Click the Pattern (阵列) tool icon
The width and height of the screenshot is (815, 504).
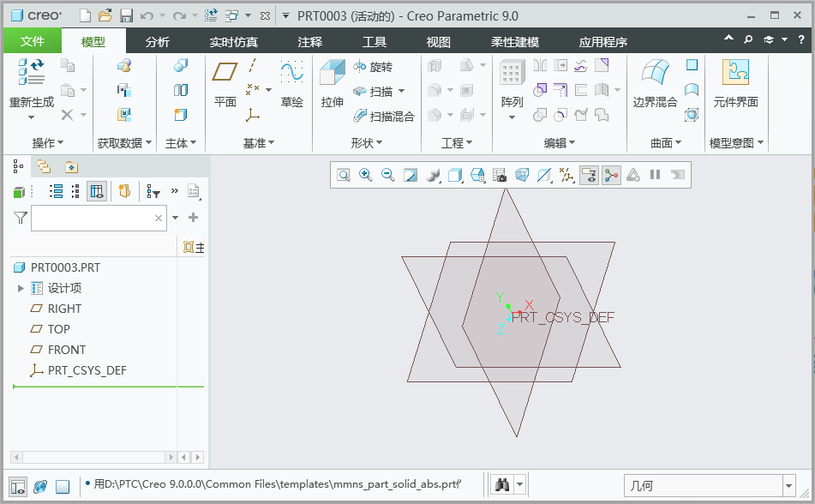[x=512, y=72]
